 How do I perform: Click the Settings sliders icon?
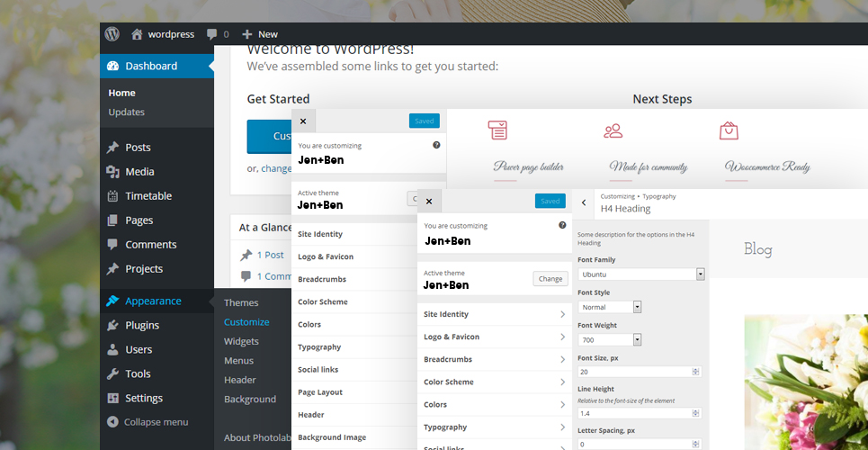coord(113,399)
